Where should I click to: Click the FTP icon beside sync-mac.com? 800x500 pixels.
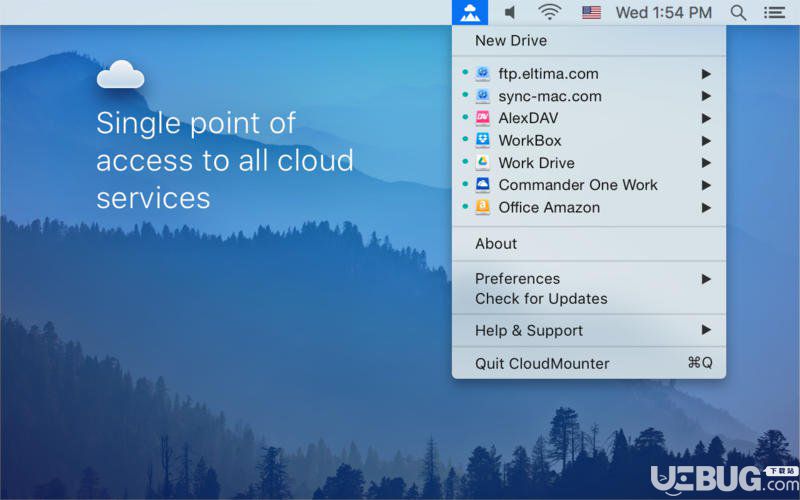483,96
